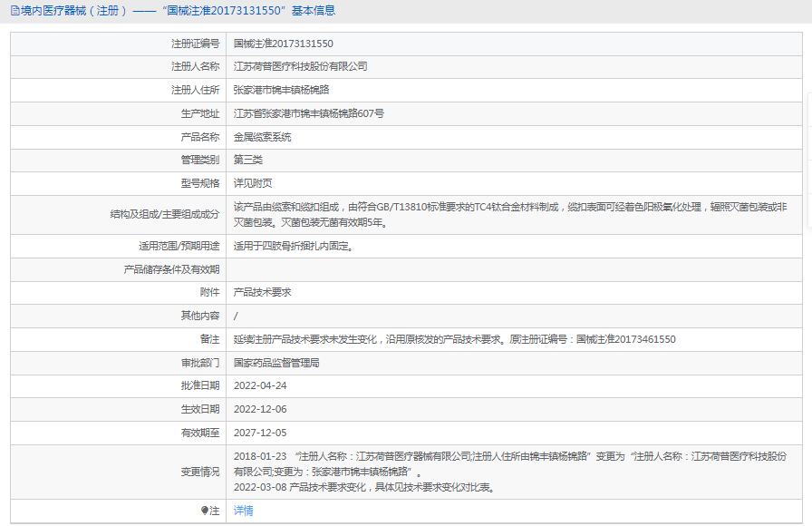Screen dimensions: 812x526
Task: Click the 管理类别 row label
Action: pyautogui.click(x=200, y=160)
